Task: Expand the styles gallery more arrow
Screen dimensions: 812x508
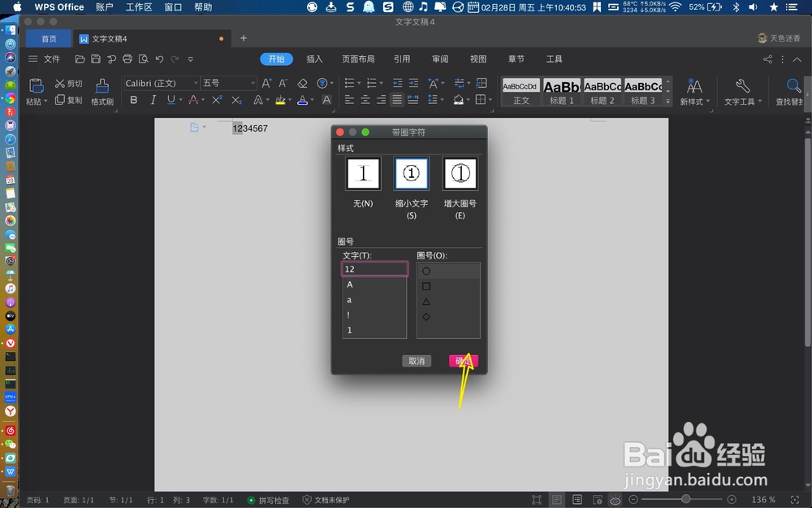Action: pos(668,101)
